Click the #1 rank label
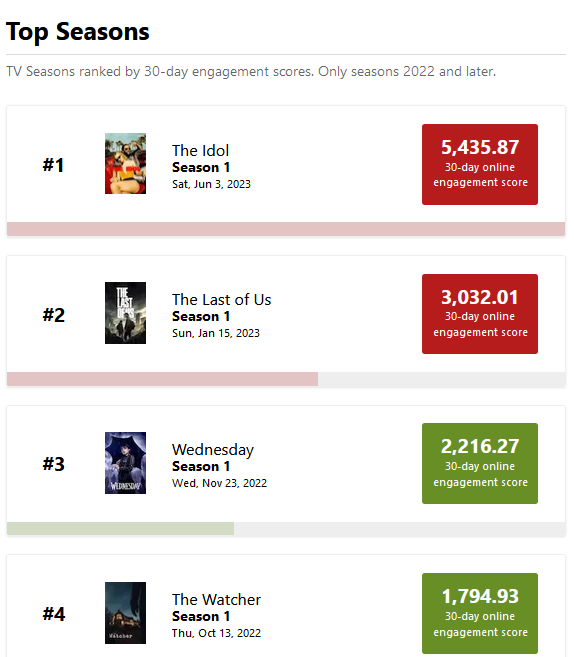The height and width of the screenshot is (657, 574). pos(54,165)
